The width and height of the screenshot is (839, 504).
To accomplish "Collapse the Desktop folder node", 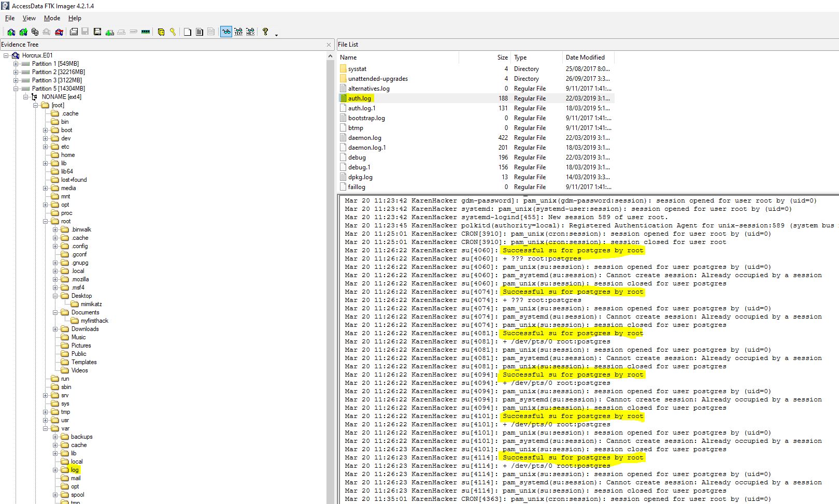I will (55, 296).
